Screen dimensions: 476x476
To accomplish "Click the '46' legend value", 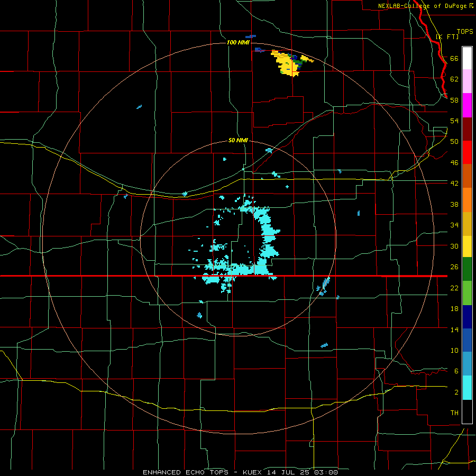I will pos(454,163).
